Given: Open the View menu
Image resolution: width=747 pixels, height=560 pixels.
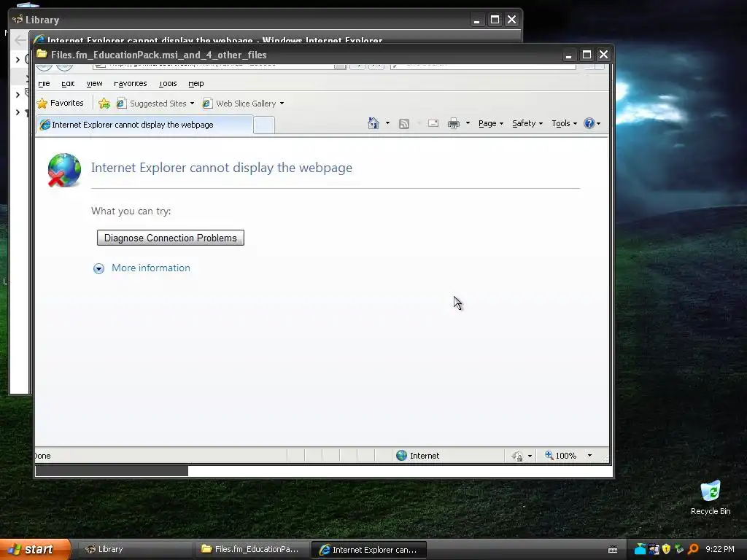Looking at the screenshot, I should coord(94,83).
